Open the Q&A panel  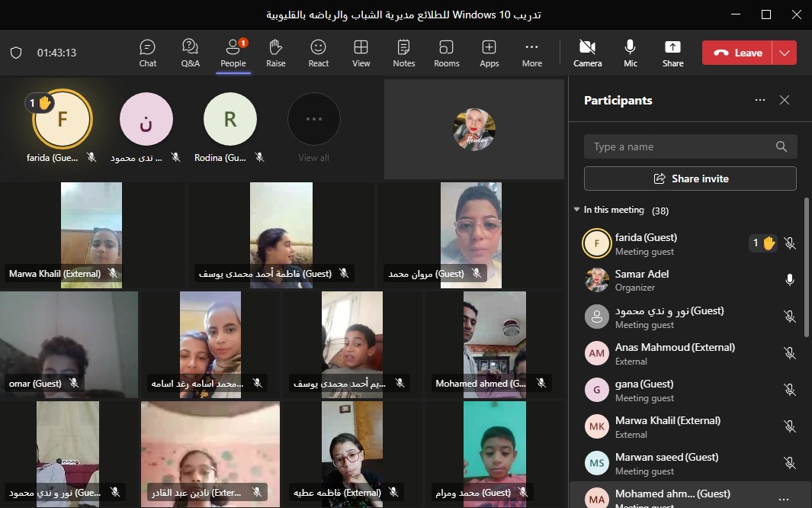pos(190,53)
